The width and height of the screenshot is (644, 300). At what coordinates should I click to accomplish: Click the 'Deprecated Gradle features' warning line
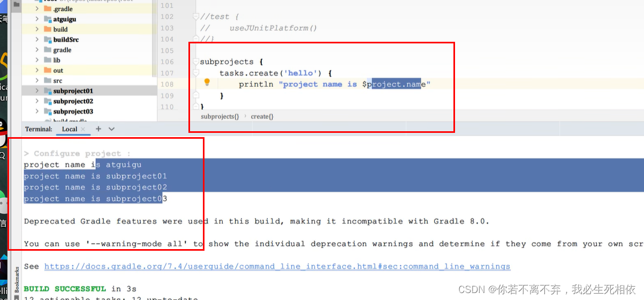pyautogui.click(x=256, y=221)
